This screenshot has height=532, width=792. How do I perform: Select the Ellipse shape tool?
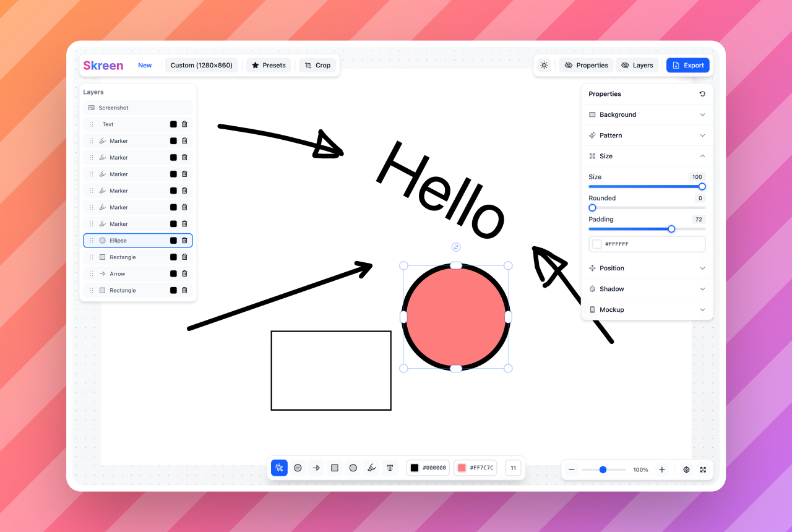click(353, 468)
